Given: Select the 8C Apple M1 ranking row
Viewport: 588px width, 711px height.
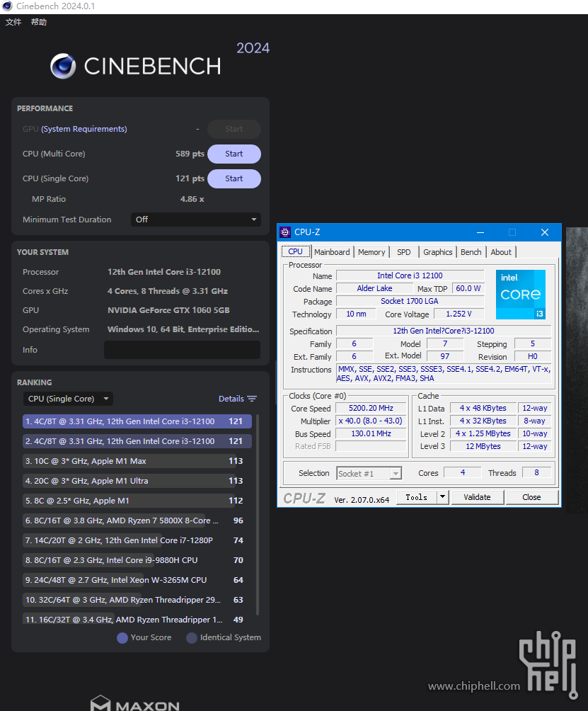Looking at the screenshot, I should [137, 501].
